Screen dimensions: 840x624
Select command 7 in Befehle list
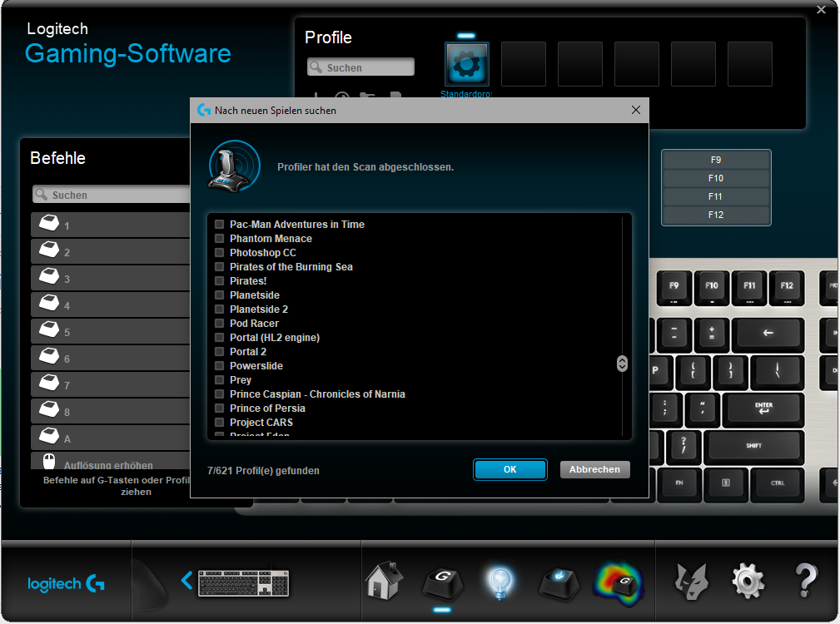point(111,384)
